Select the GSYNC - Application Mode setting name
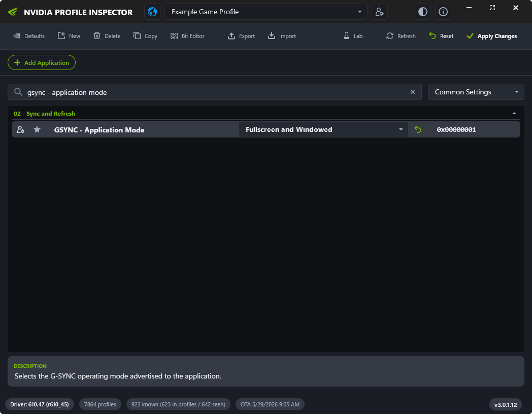532x414 pixels. pyautogui.click(x=99, y=130)
